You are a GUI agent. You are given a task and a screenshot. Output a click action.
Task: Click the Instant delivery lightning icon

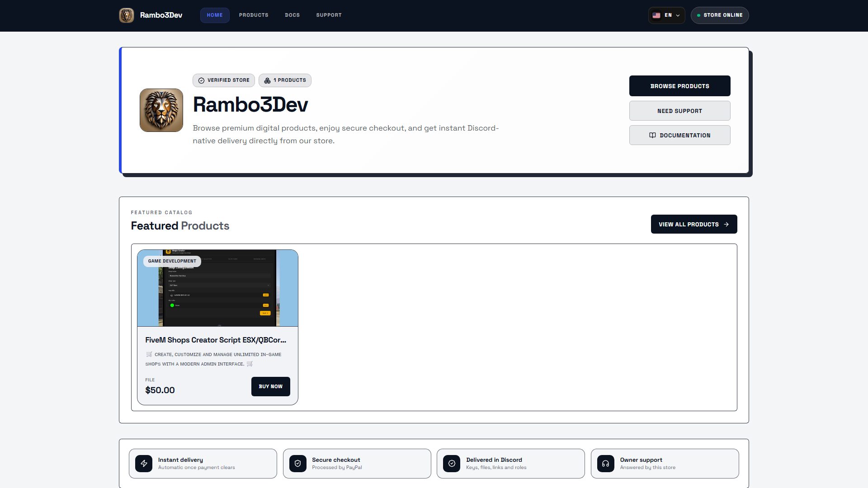pos(144,464)
